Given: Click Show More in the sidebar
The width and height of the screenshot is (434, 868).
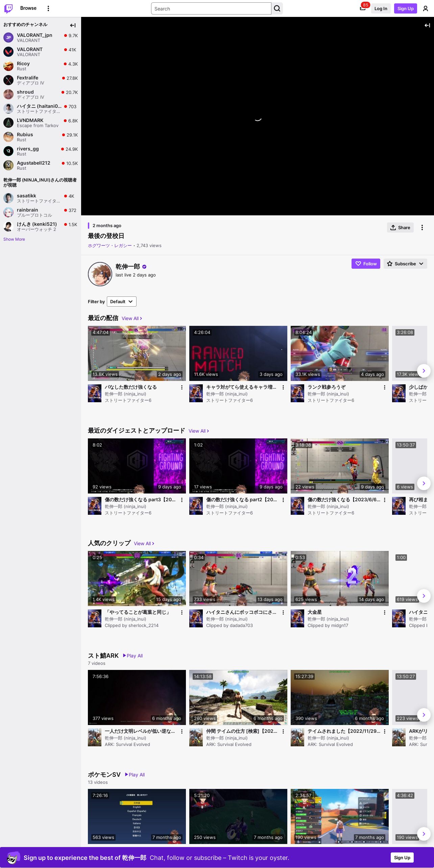Looking at the screenshot, I should (x=14, y=239).
